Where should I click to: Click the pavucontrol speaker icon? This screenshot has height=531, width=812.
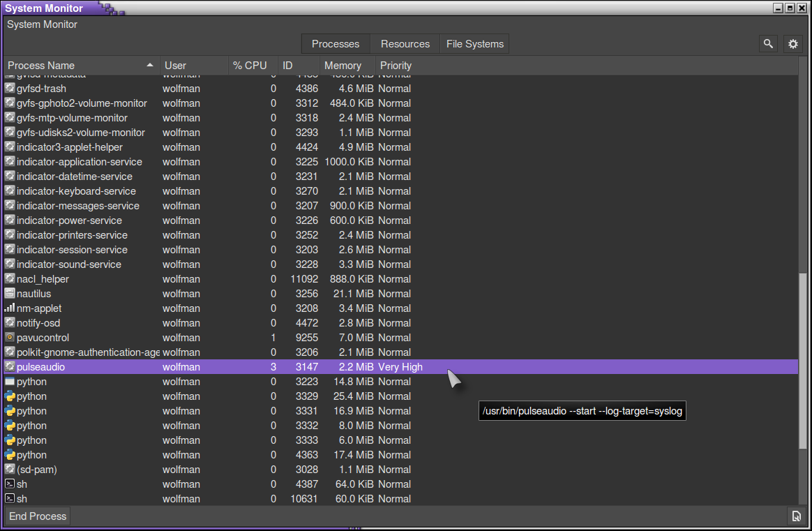click(x=10, y=338)
